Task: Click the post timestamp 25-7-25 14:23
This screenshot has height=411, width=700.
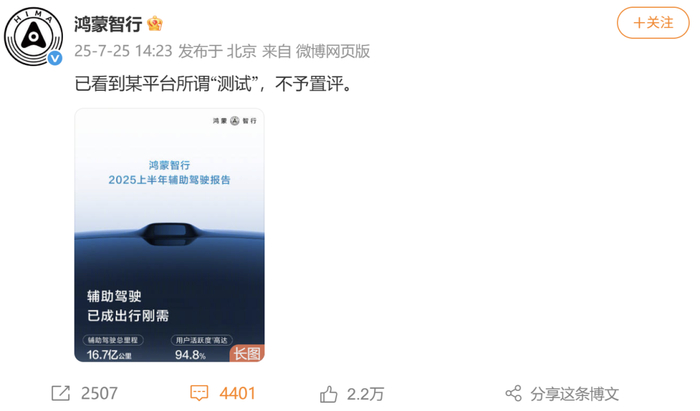Action: click(123, 51)
